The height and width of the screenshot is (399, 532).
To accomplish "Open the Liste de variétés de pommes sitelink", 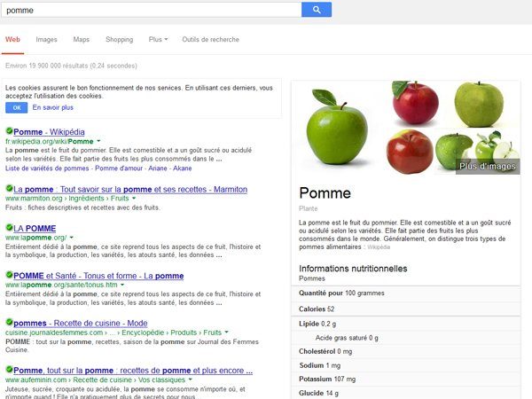I will (47, 168).
